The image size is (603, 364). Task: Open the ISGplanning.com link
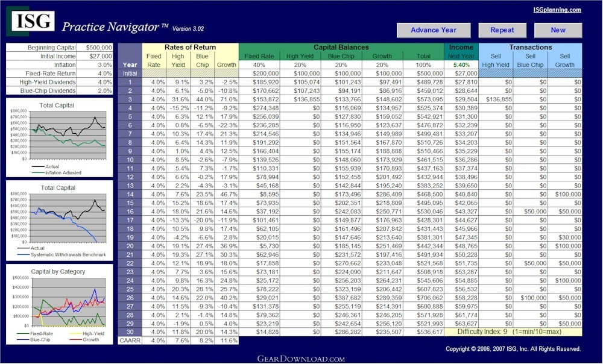coord(557,10)
